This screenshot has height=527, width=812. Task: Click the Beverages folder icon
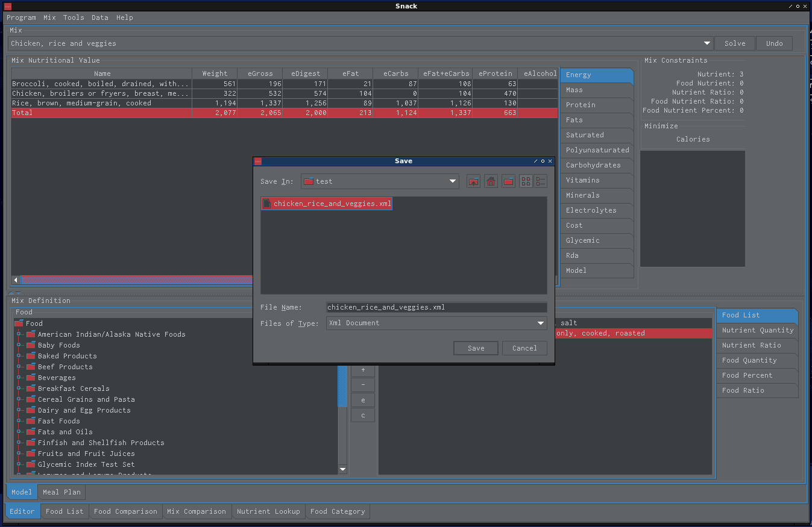click(31, 378)
